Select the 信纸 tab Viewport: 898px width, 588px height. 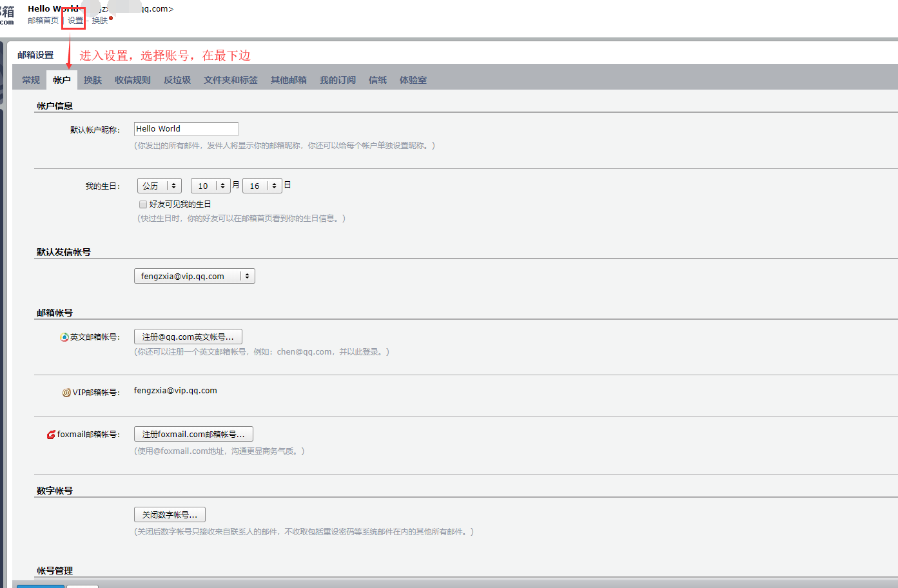[378, 80]
